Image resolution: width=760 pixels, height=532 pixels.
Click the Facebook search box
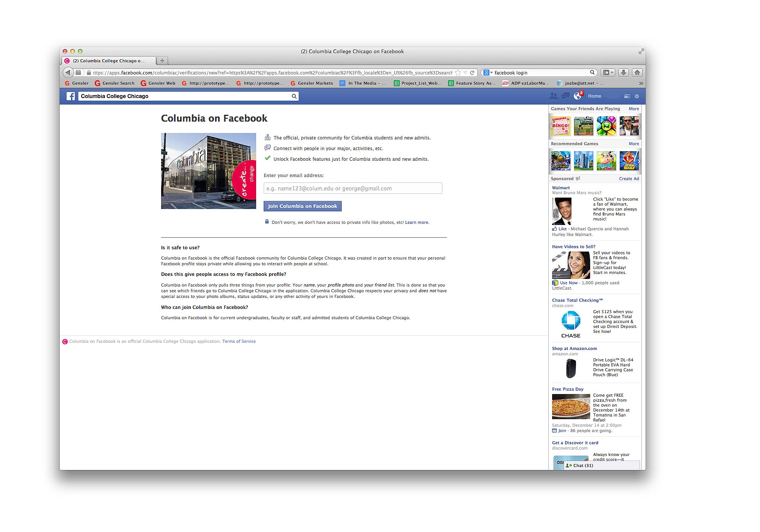point(188,96)
